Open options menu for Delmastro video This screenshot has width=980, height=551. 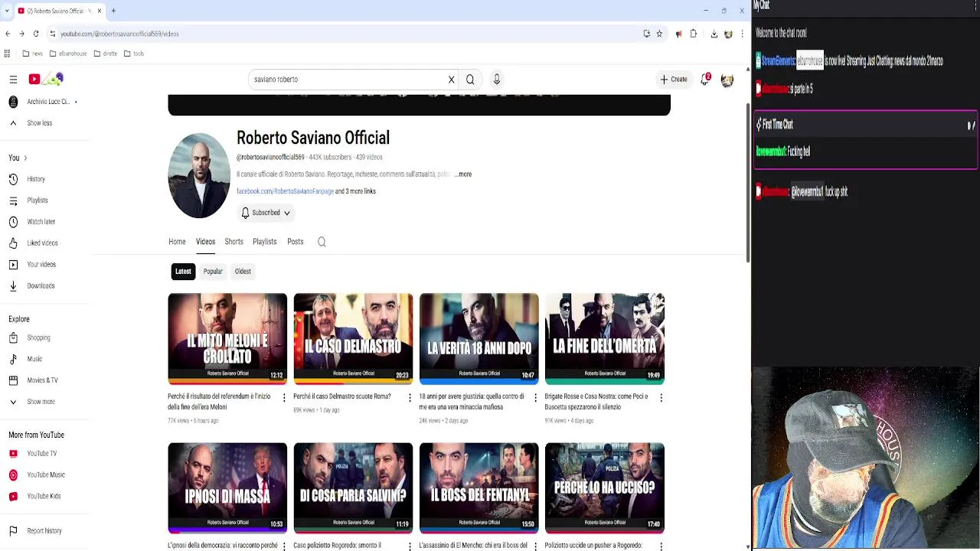click(410, 398)
